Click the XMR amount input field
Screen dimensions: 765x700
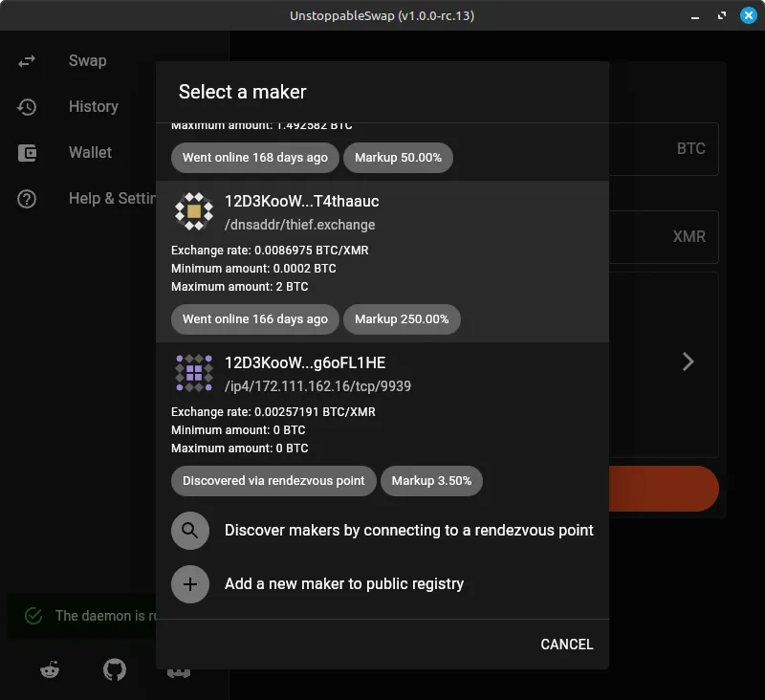(x=664, y=237)
